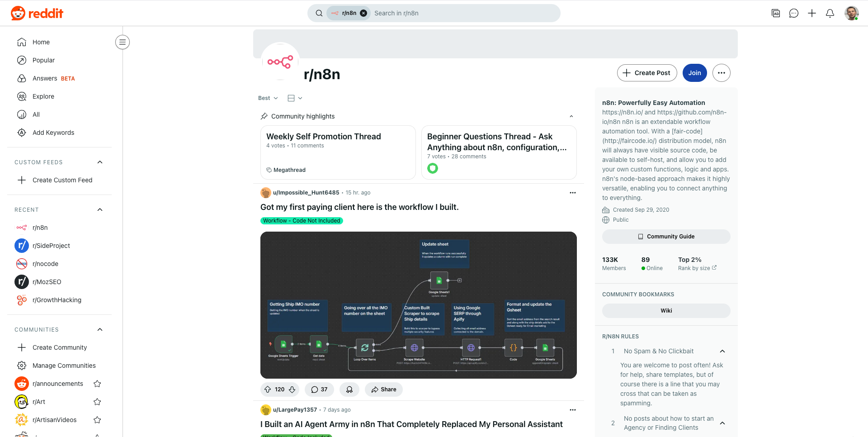Open the advertise icon in header

(x=776, y=13)
